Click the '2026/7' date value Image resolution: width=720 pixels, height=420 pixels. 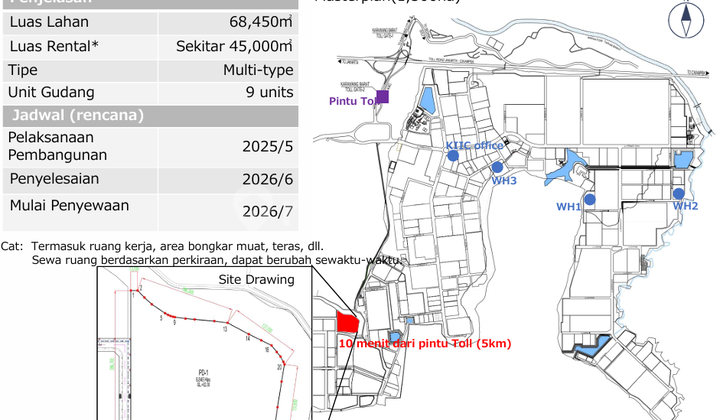[x=268, y=212]
